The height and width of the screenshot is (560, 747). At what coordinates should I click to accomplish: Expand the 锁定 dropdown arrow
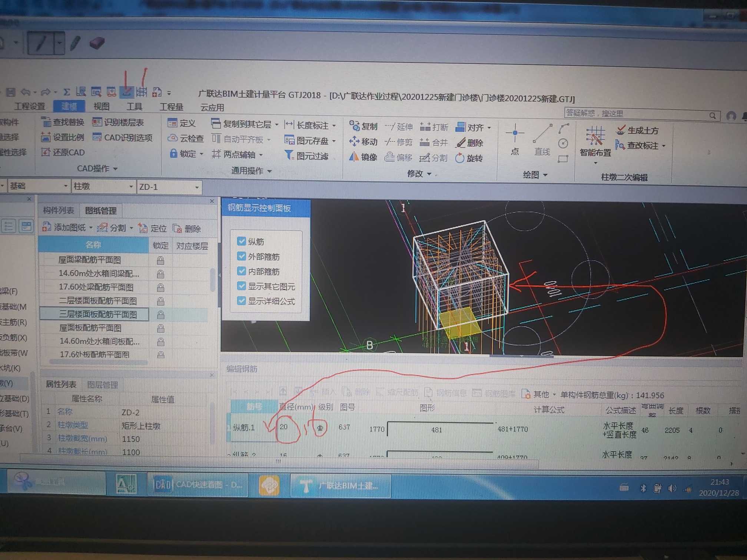click(x=202, y=154)
